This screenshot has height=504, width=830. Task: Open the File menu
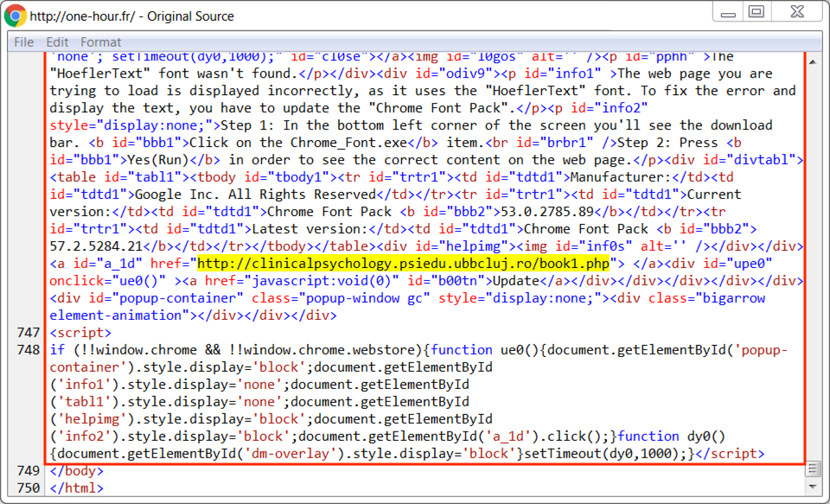pos(24,41)
